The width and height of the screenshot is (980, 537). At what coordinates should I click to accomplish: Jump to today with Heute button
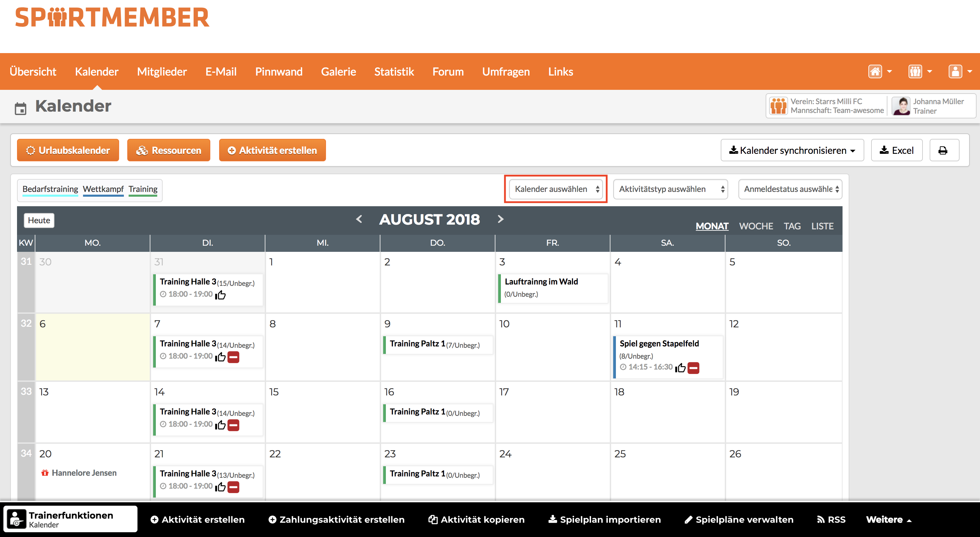click(x=39, y=221)
